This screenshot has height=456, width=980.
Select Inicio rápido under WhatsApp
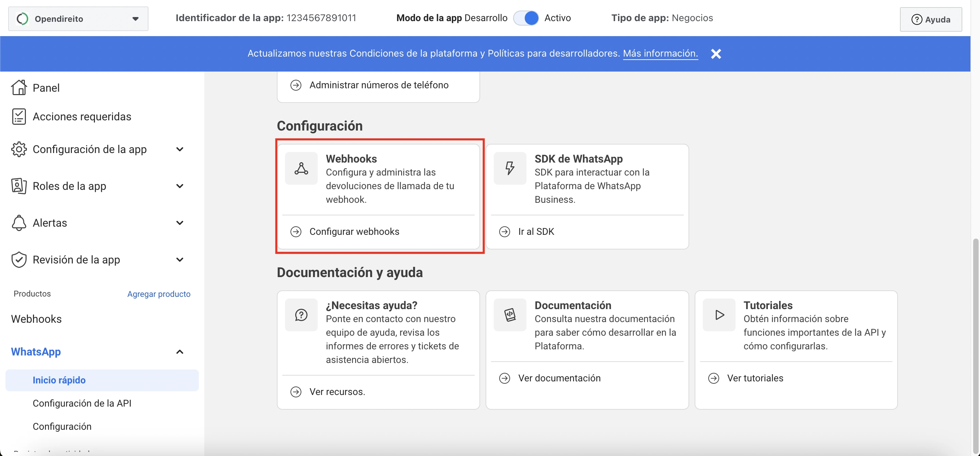(59, 380)
